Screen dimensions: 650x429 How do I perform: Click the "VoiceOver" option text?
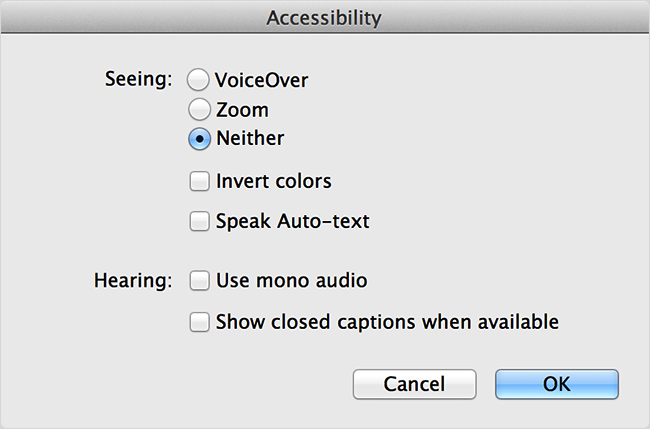[x=261, y=80]
